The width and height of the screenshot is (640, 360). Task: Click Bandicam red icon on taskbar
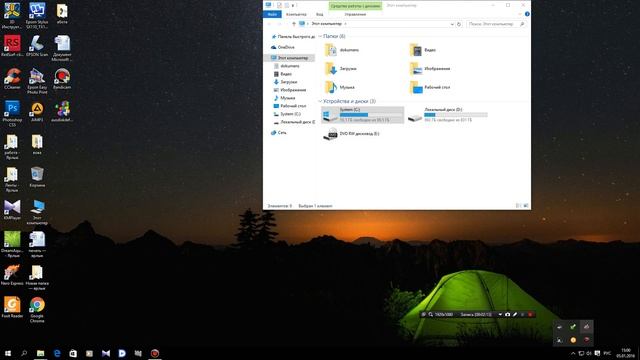(x=155, y=353)
